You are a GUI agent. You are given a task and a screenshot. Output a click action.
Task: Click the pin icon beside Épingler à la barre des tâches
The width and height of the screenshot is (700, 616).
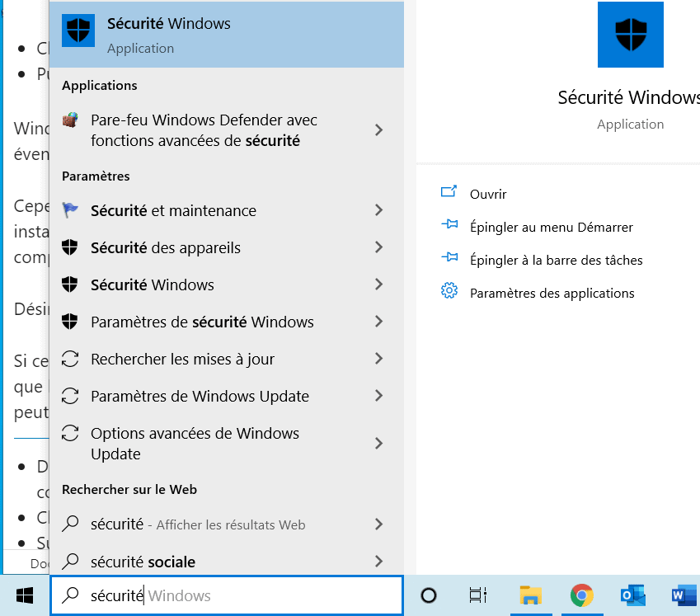(449, 256)
